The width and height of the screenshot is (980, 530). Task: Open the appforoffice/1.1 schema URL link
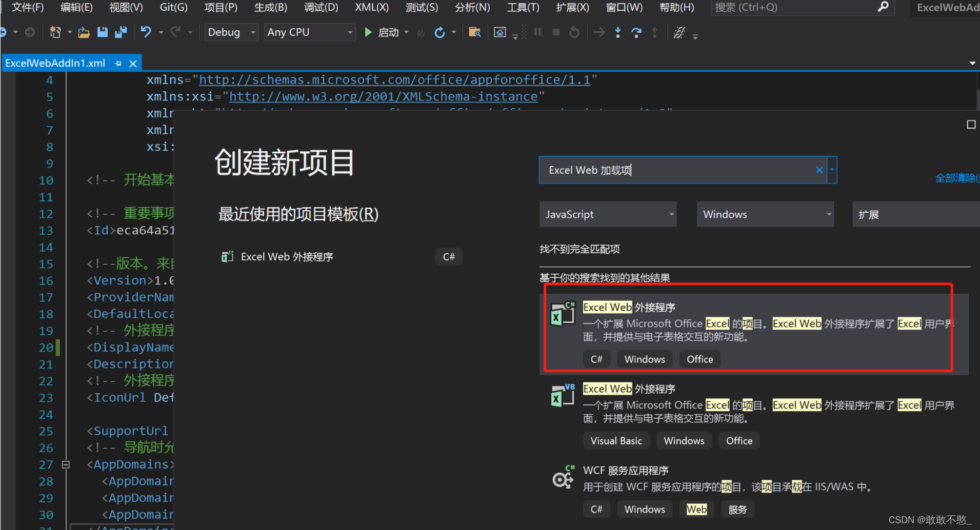[x=395, y=80]
